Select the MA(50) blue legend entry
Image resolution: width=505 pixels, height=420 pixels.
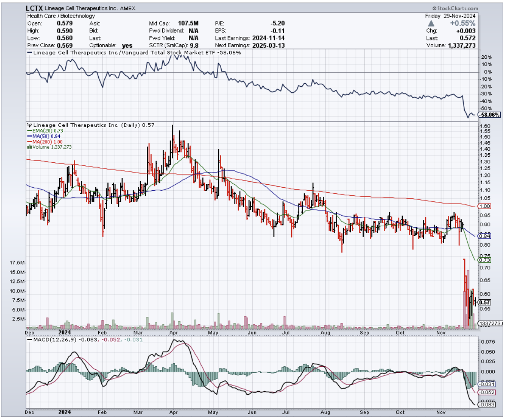click(x=41, y=136)
